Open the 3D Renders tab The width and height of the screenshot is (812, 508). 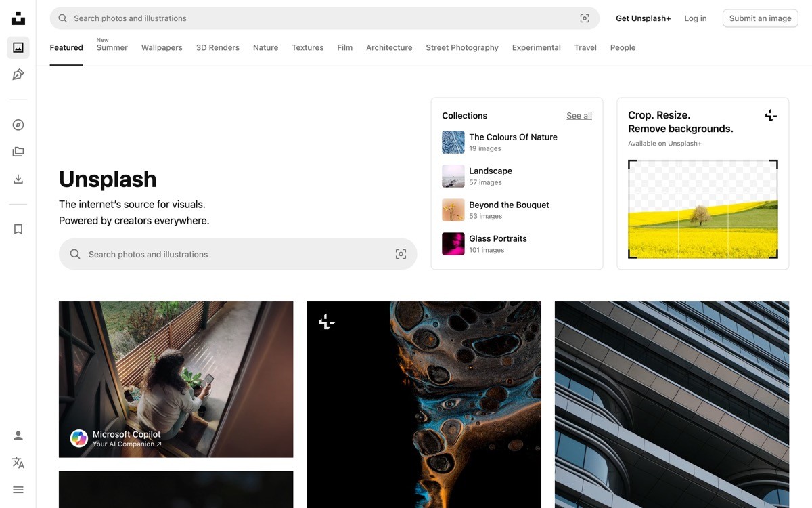[x=218, y=47]
